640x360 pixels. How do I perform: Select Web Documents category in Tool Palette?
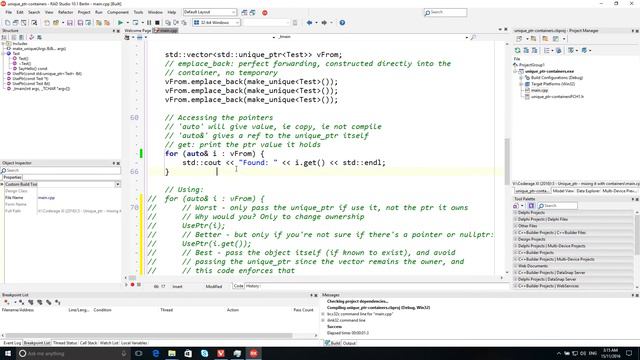click(x=573, y=266)
